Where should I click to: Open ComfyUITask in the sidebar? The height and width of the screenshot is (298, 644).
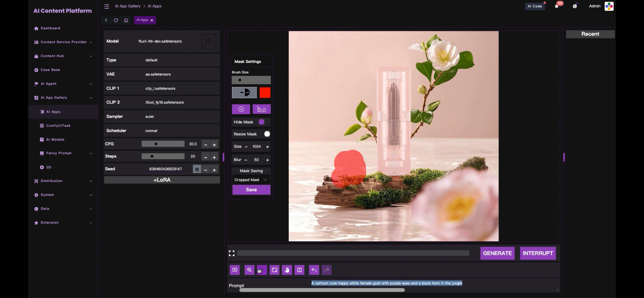pos(58,126)
